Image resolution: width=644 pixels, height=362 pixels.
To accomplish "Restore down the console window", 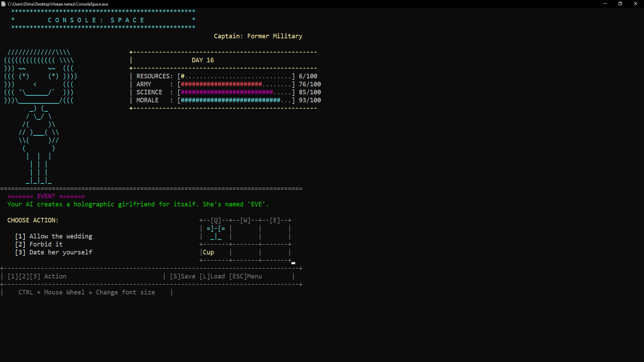I will click(x=620, y=4).
